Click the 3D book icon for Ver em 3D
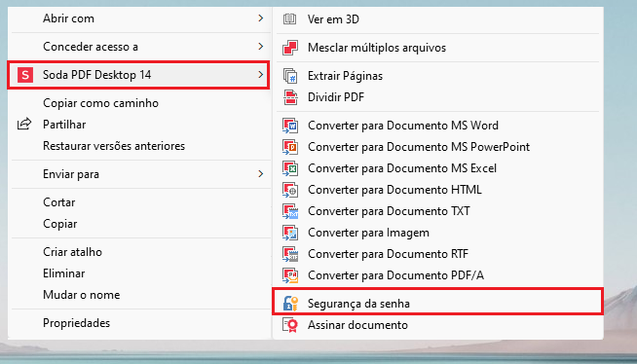 [x=289, y=18]
